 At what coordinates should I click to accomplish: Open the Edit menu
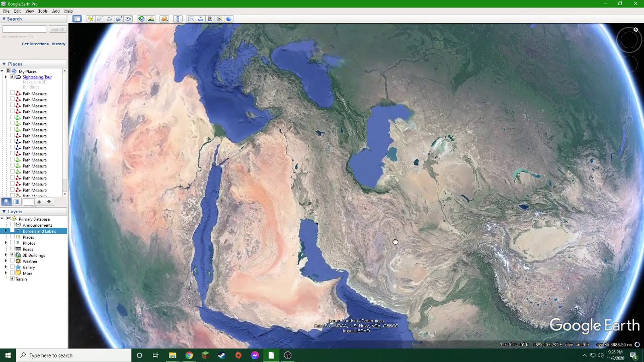(x=18, y=11)
